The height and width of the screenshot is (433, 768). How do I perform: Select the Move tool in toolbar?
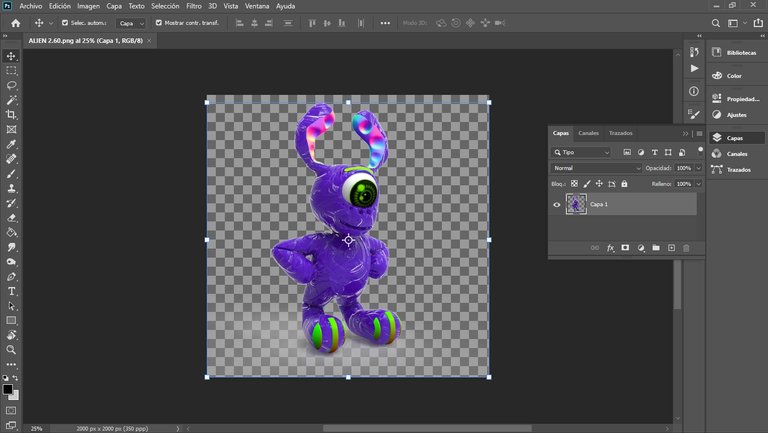(x=11, y=56)
